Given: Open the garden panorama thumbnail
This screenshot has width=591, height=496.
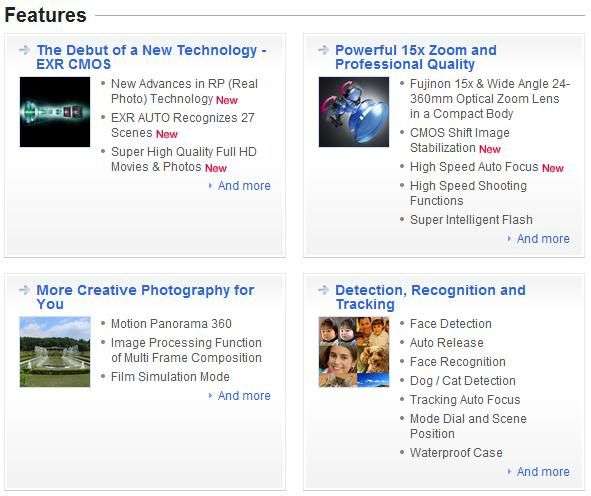Looking at the screenshot, I should pos(55,352).
